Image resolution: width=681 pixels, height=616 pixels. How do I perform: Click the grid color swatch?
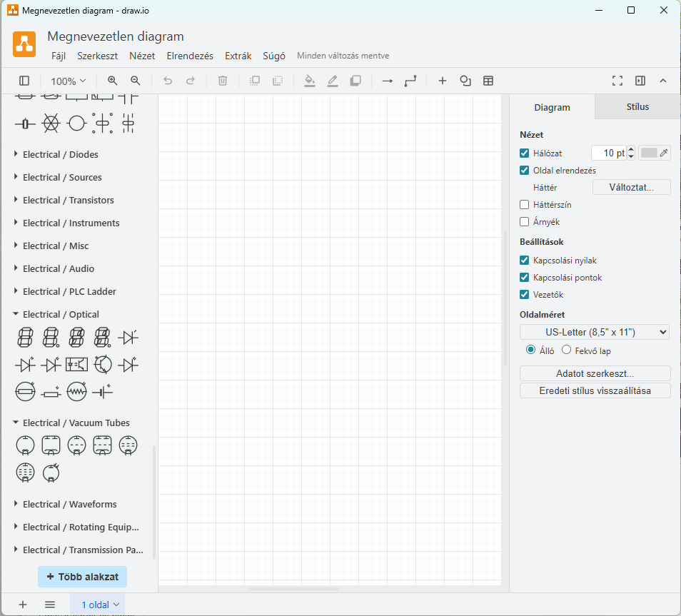coord(648,153)
